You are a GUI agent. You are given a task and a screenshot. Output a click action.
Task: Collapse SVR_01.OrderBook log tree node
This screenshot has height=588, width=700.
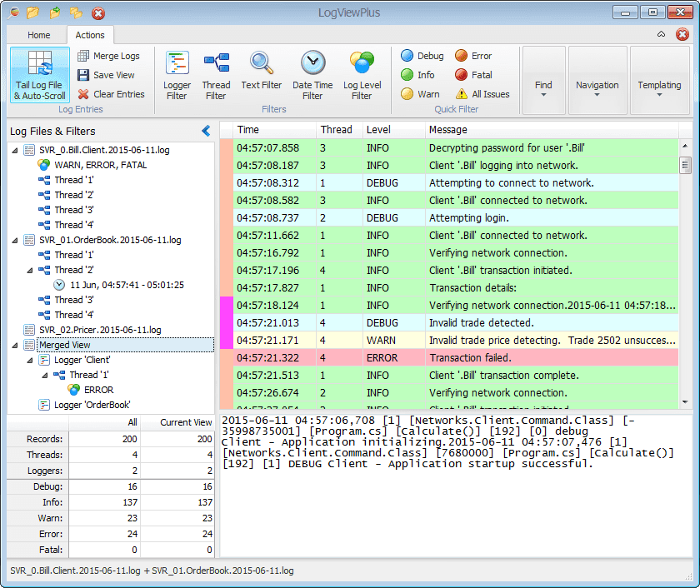[15, 241]
